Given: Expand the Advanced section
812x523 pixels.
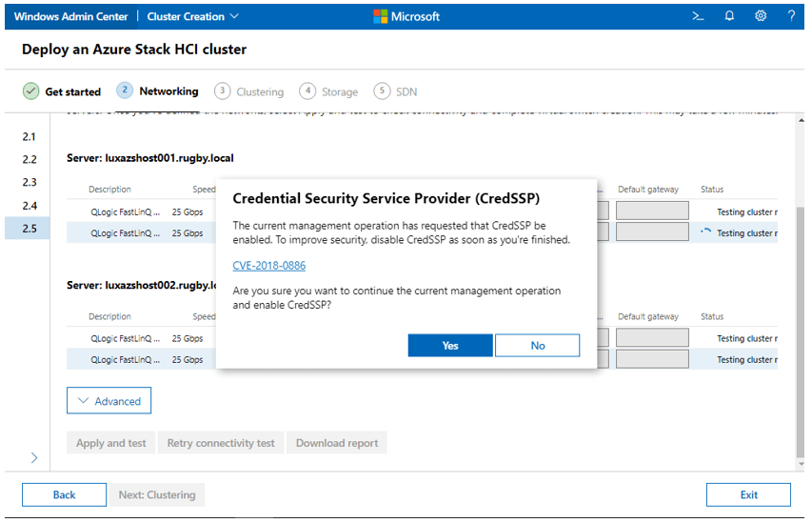Looking at the screenshot, I should click(x=109, y=401).
